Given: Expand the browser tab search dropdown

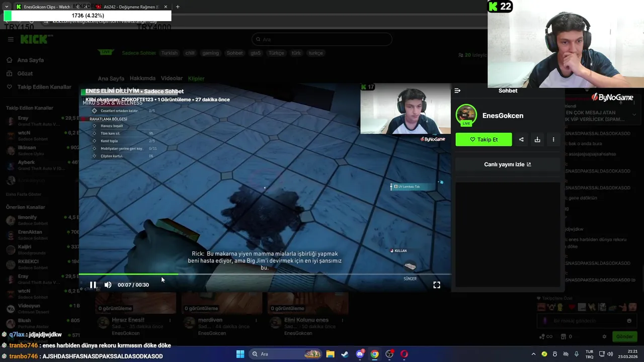Looking at the screenshot, I should pos(6,7).
